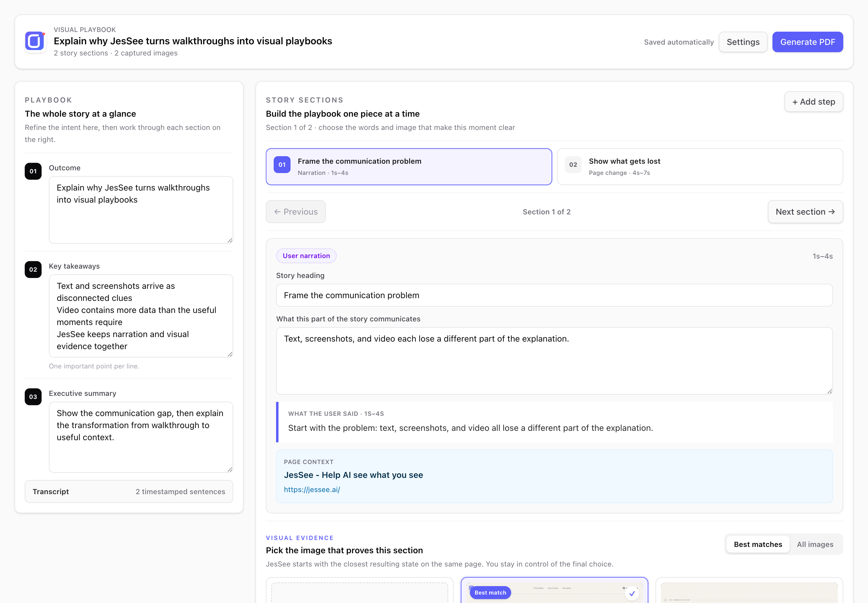Click the Previous section button
The image size is (868, 603).
[296, 212]
